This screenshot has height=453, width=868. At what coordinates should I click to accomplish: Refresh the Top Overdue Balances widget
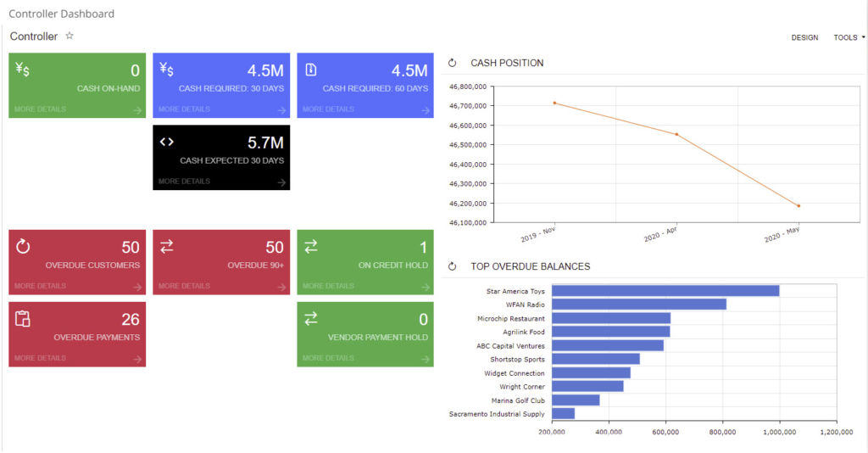pyautogui.click(x=453, y=266)
